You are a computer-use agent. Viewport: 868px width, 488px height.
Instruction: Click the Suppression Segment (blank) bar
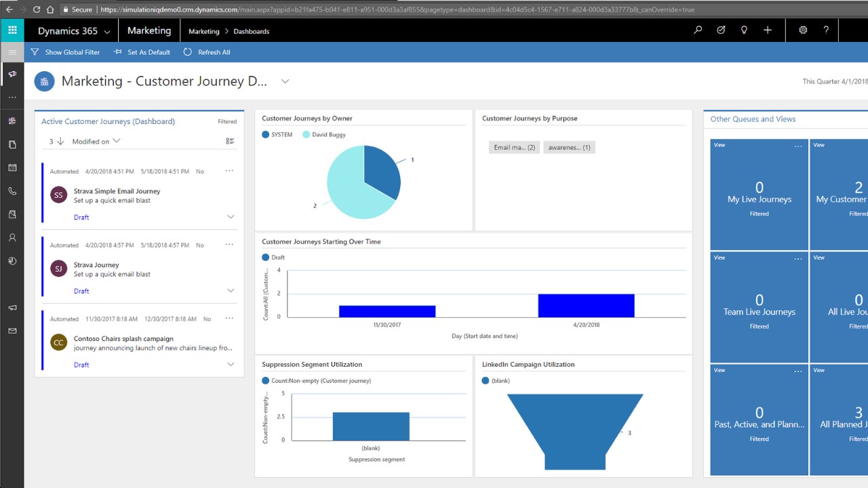(x=371, y=426)
